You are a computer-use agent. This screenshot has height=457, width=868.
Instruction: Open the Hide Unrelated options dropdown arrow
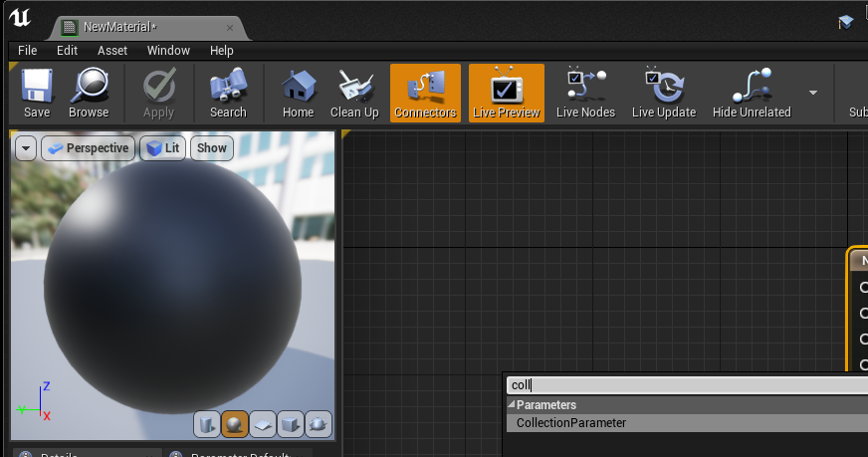(813, 93)
